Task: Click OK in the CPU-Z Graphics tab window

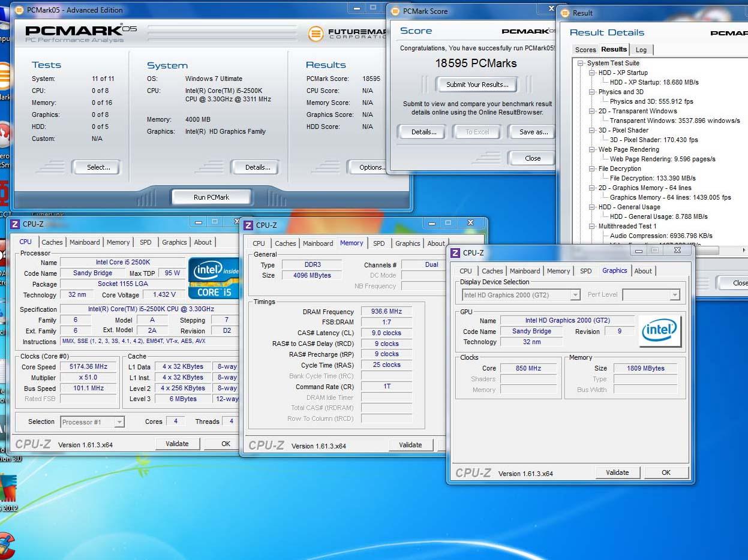Action: [x=666, y=472]
